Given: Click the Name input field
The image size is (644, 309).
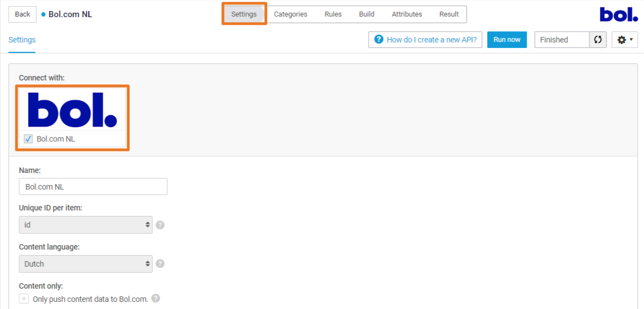Looking at the screenshot, I should [93, 187].
